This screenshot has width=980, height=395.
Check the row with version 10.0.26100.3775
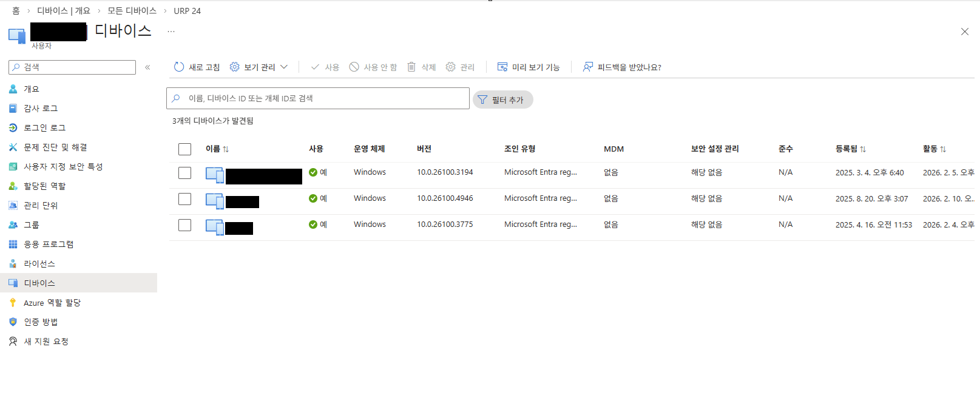click(x=185, y=225)
